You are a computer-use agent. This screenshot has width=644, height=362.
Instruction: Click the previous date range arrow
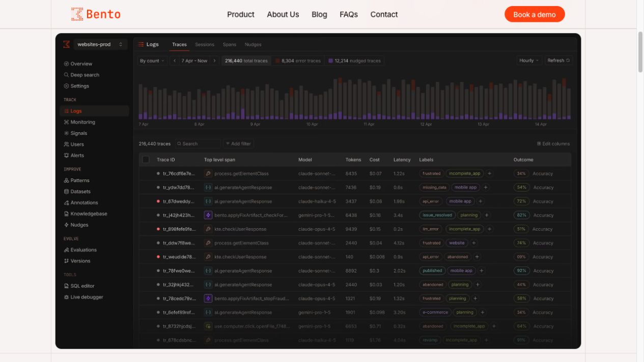click(x=175, y=61)
